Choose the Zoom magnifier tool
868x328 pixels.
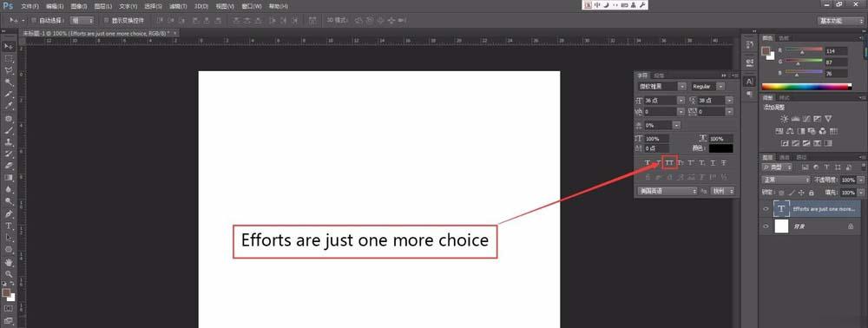pos(9,273)
